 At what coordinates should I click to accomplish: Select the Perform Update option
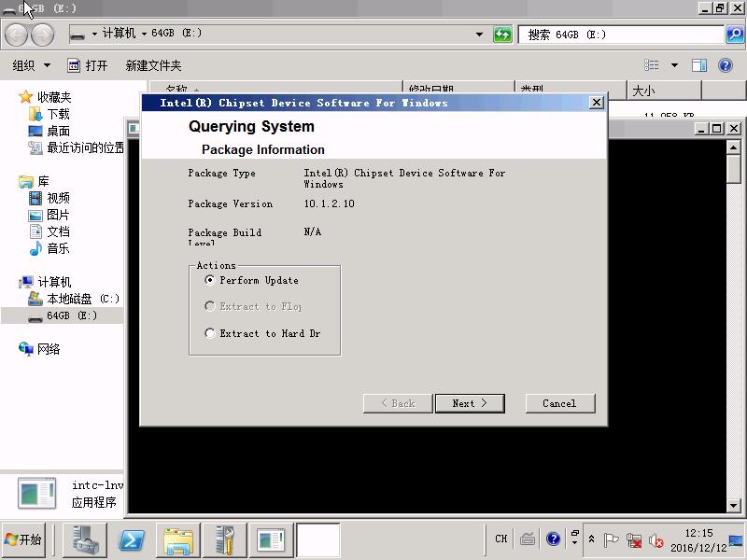[210, 280]
